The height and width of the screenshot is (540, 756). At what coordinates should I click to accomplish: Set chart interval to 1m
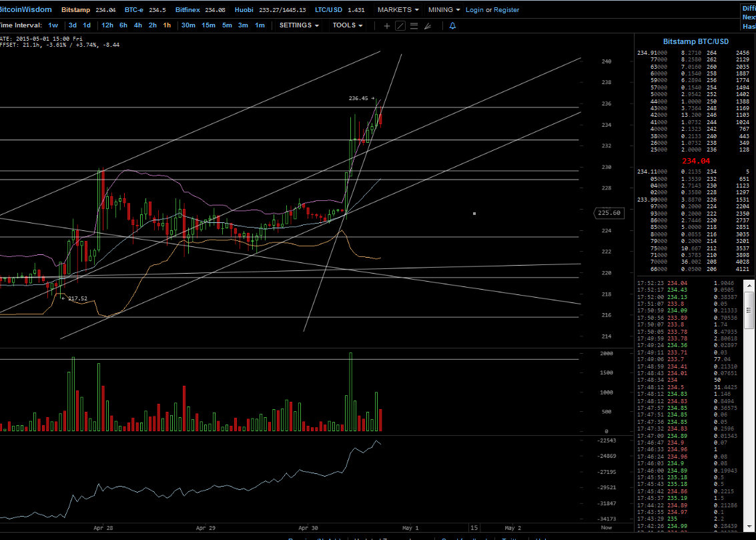click(260, 25)
